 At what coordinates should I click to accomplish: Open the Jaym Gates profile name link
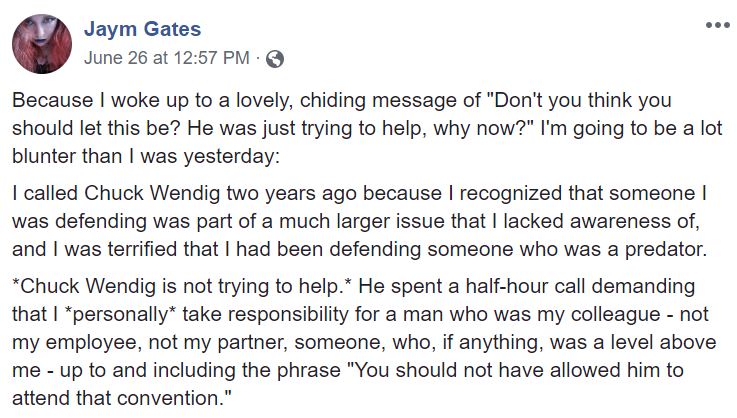[141, 29]
